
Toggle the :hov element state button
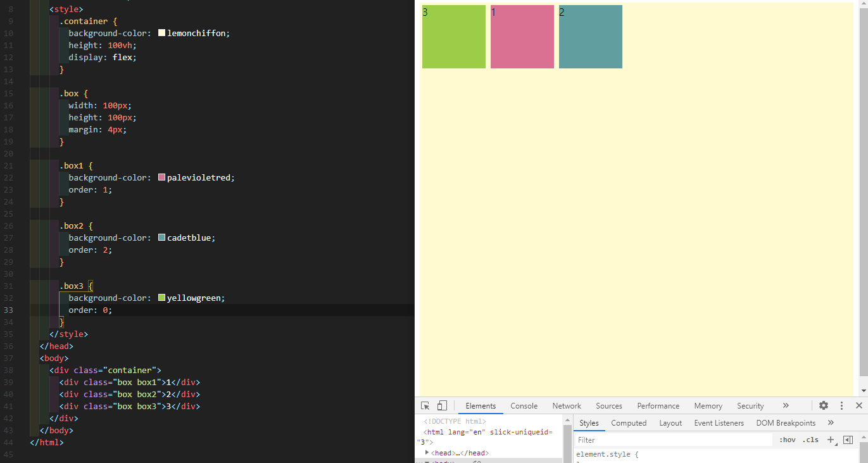[x=788, y=440]
